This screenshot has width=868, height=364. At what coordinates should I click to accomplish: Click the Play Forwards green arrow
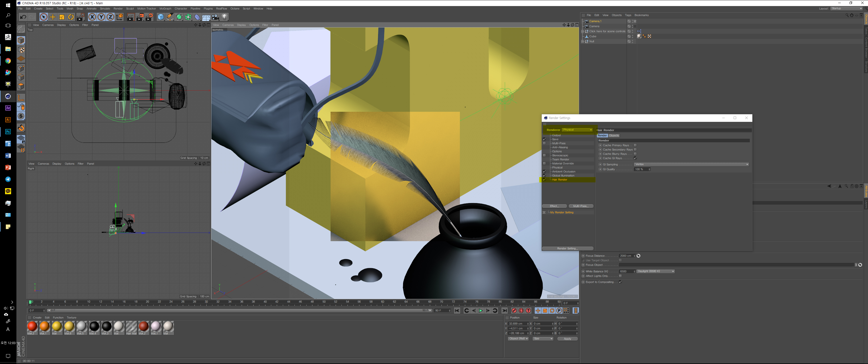pyautogui.click(x=481, y=311)
